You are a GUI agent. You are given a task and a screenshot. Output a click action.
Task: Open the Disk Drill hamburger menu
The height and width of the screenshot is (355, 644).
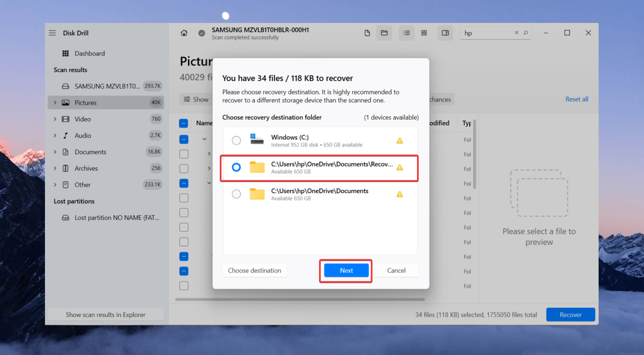tap(52, 33)
